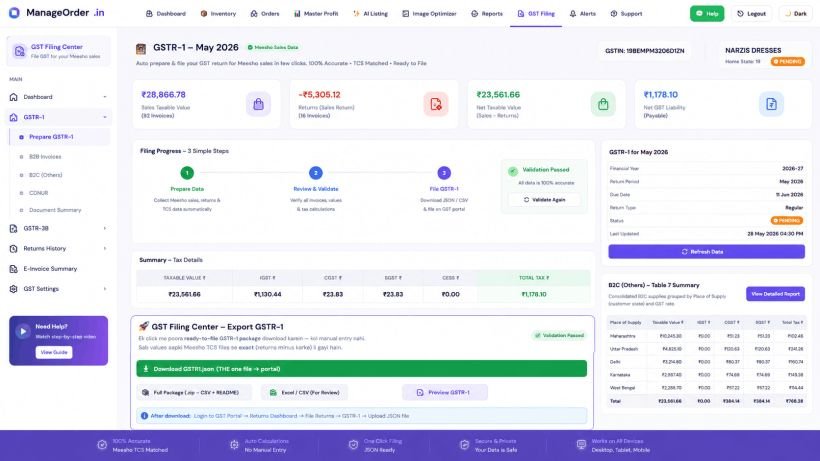Viewport: 820px width, 461px height.
Task: Click the GST Settings gear icon
Action: point(14,289)
